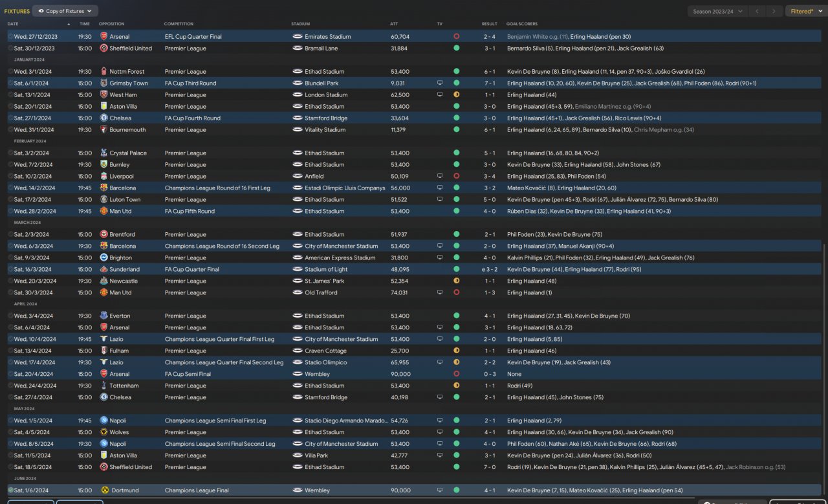
Task: Select the Newcastle crest icon
Action: point(103,281)
